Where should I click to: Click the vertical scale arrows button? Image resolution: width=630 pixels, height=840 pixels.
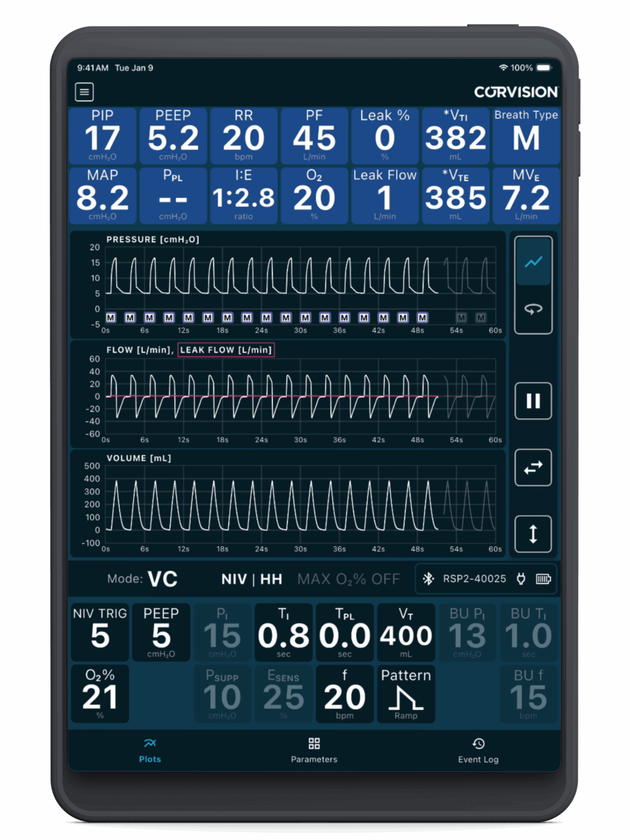pyautogui.click(x=533, y=534)
